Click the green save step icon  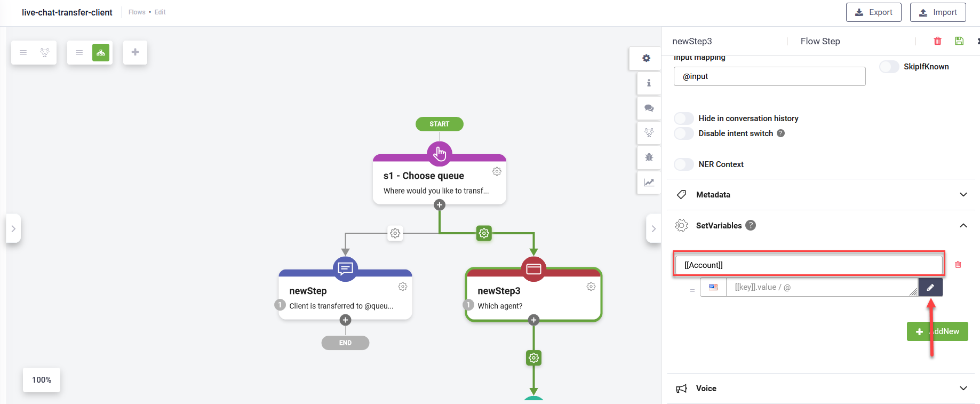coord(959,41)
